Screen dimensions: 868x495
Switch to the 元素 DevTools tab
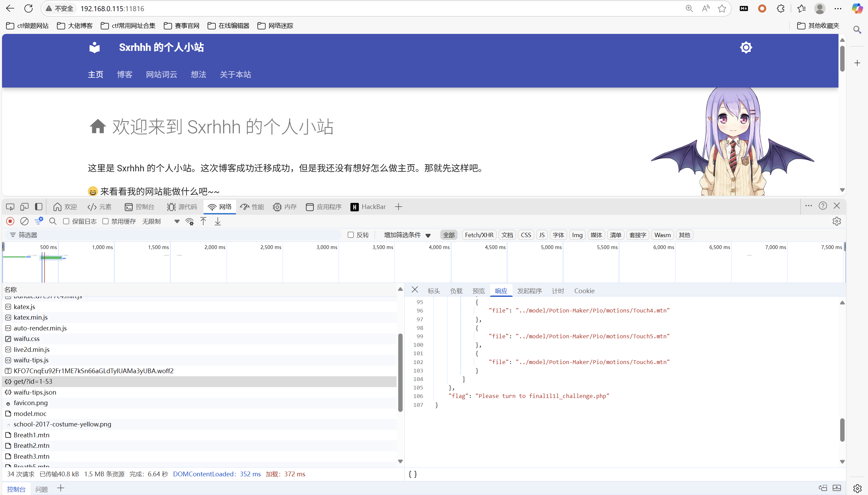point(100,207)
